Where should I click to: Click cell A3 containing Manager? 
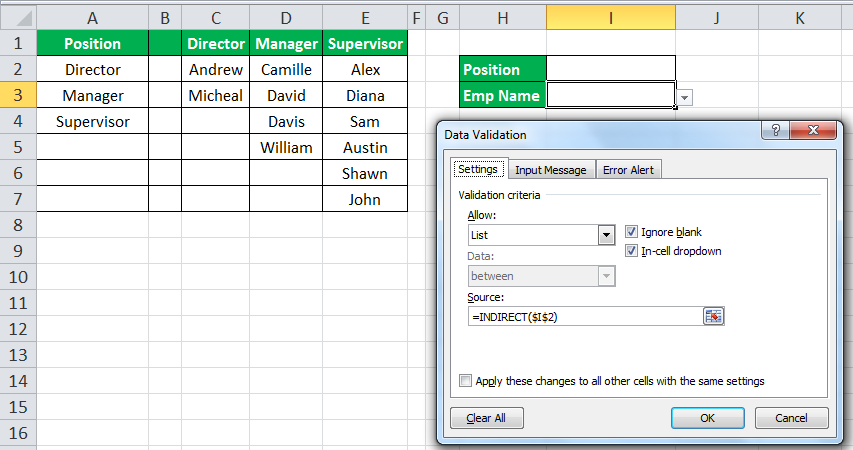coord(92,95)
